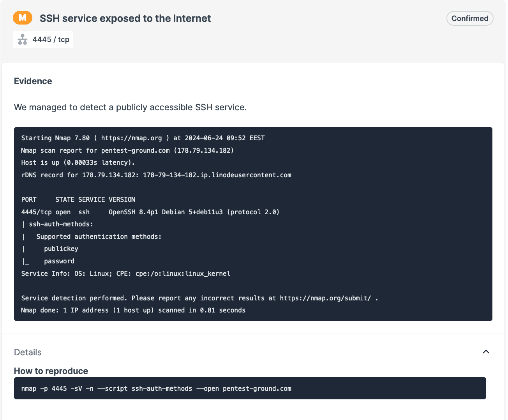Collapse the Details section chevron

click(486, 352)
